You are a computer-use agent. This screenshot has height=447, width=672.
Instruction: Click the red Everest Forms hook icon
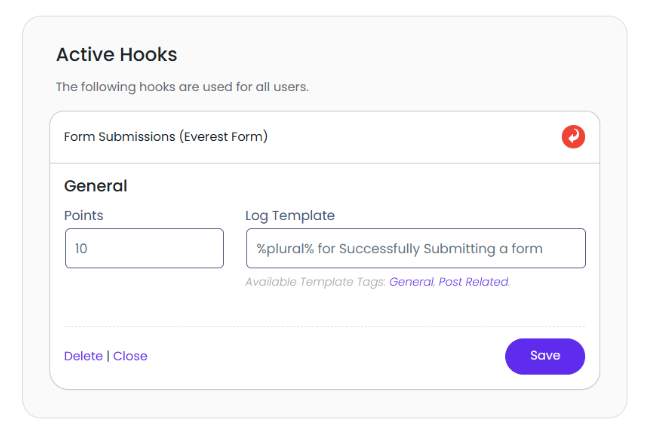point(573,137)
